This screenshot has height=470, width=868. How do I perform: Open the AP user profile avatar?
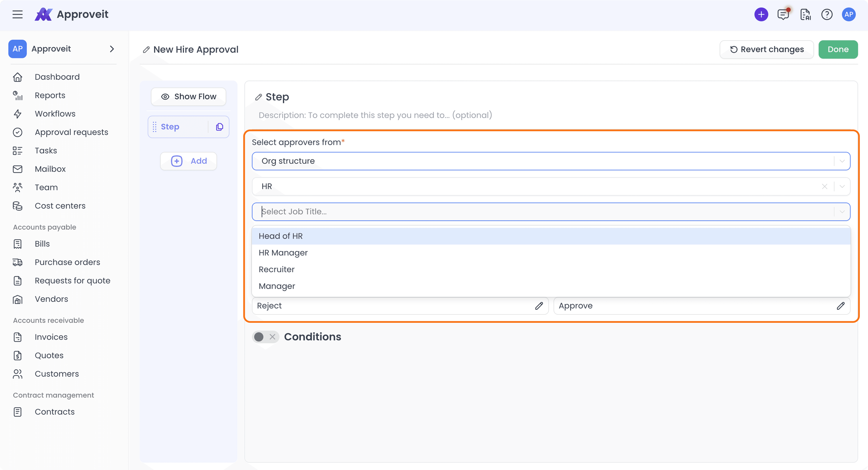pyautogui.click(x=849, y=14)
